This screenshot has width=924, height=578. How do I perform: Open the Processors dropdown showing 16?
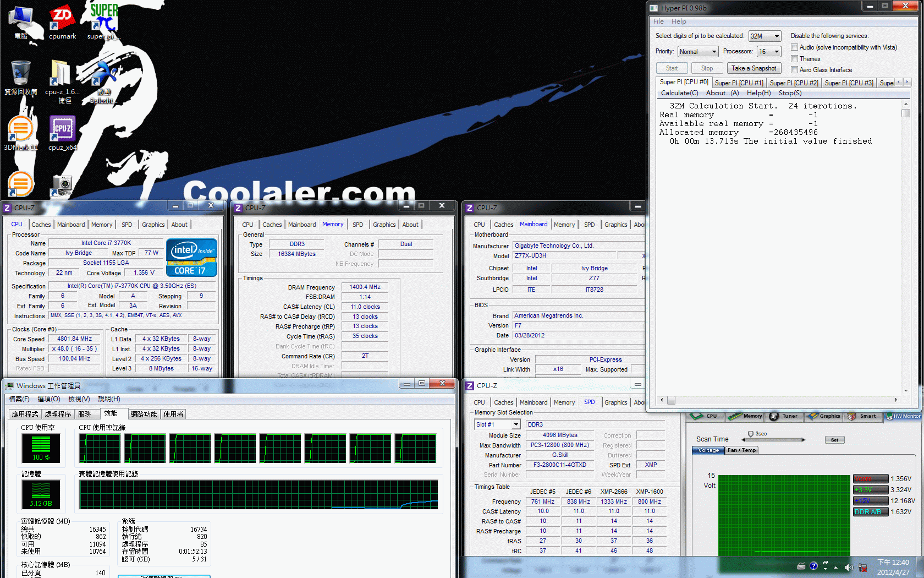tap(769, 52)
